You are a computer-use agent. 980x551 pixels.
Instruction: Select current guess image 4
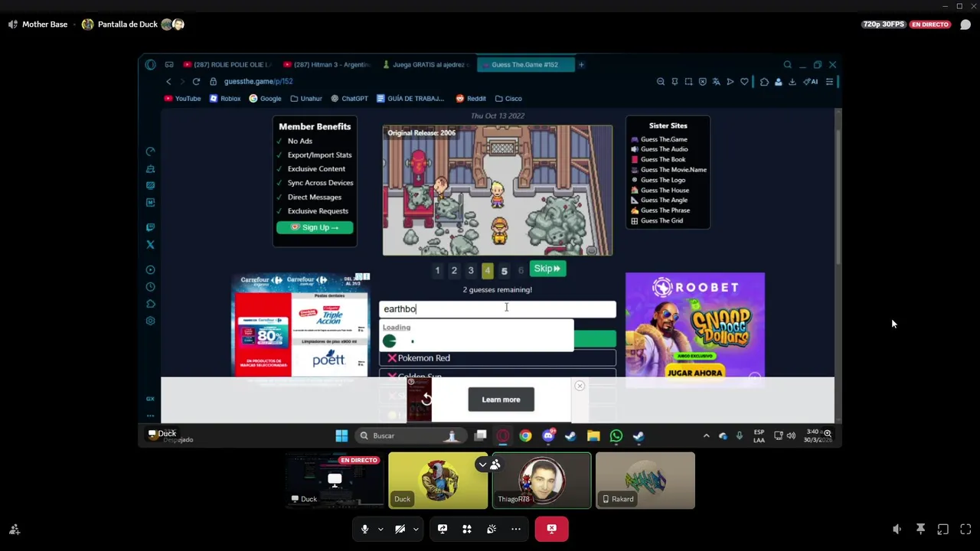[x=488, y=270]
